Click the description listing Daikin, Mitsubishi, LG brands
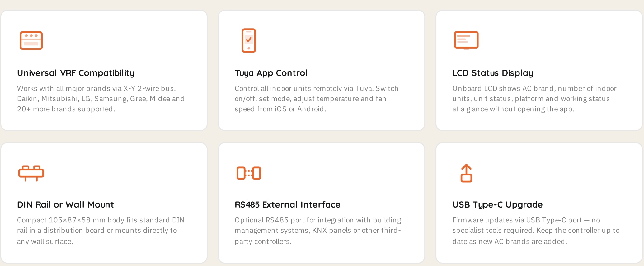This screenshot has width=644, height=266. pyautogui.click(x=101, y=99)
